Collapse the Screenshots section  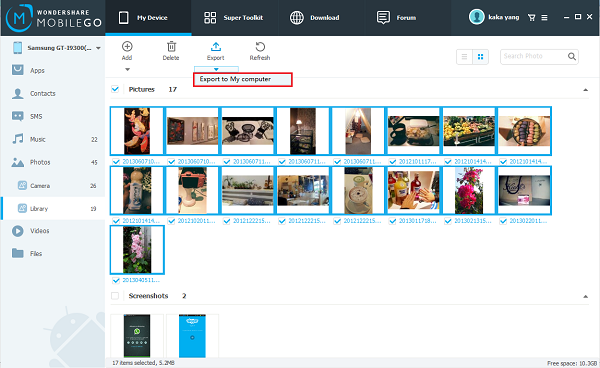[585, 296]
